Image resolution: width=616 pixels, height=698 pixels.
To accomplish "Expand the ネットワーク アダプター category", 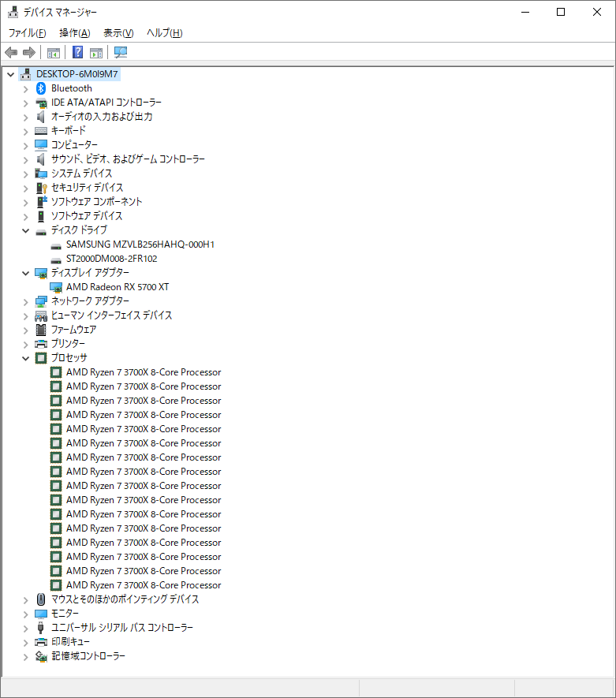I will pos(25,302).
